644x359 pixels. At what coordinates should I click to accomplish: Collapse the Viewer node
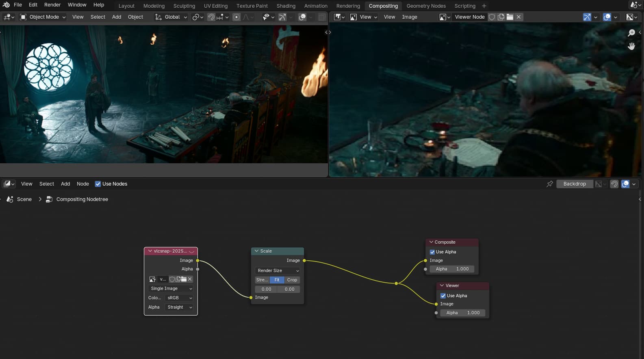(442, 285)
